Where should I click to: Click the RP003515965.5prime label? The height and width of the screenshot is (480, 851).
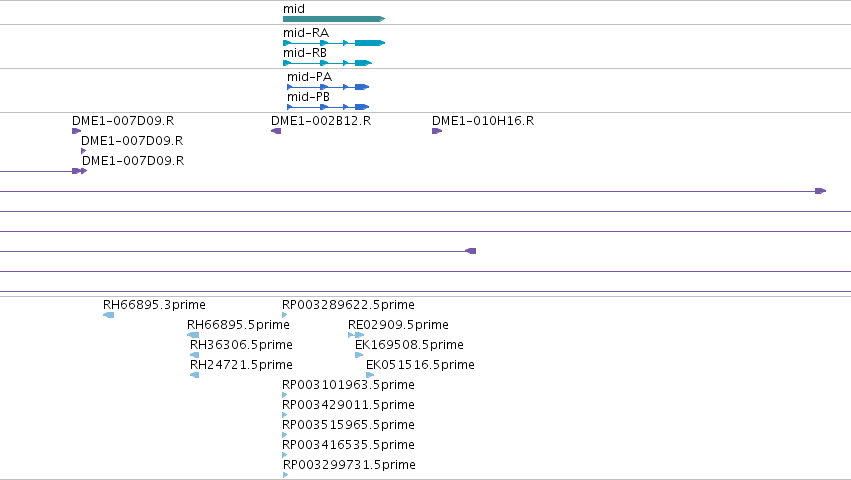tap(348, 425)
